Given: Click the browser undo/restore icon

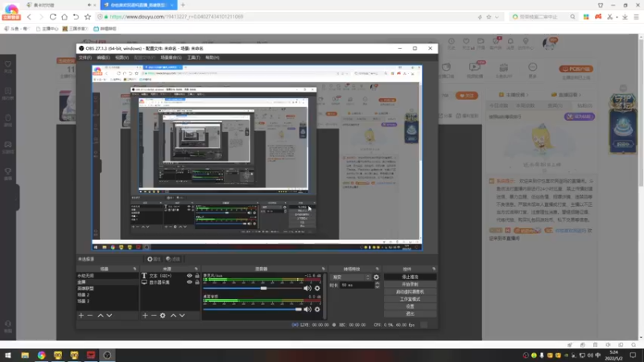Looking at the screenshot, I should click(x=76, y=17).
